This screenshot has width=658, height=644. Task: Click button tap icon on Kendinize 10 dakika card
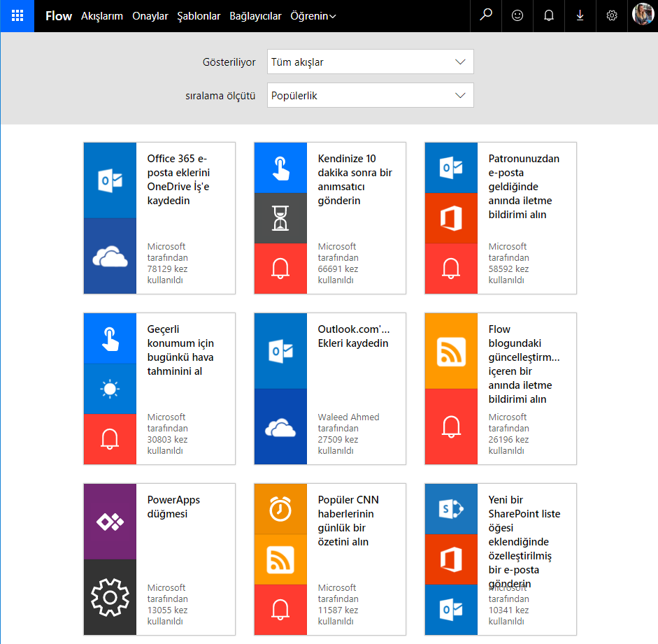coord(280,168)
